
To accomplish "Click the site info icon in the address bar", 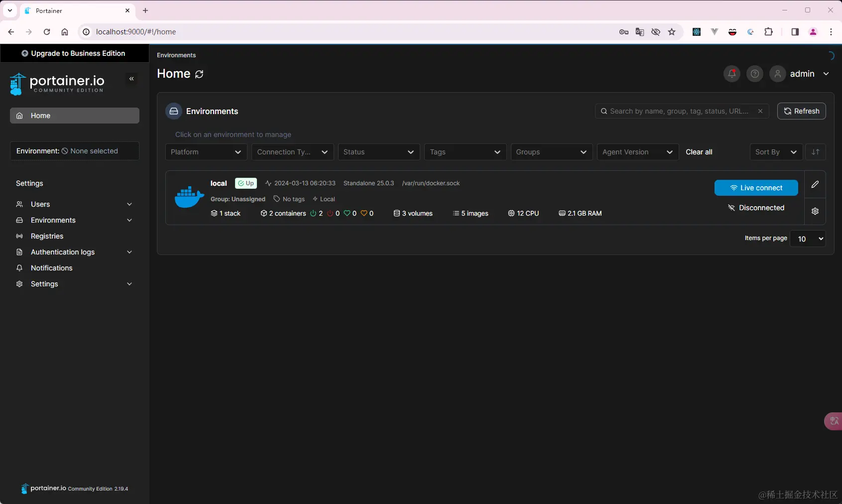I will pos(86,32).
